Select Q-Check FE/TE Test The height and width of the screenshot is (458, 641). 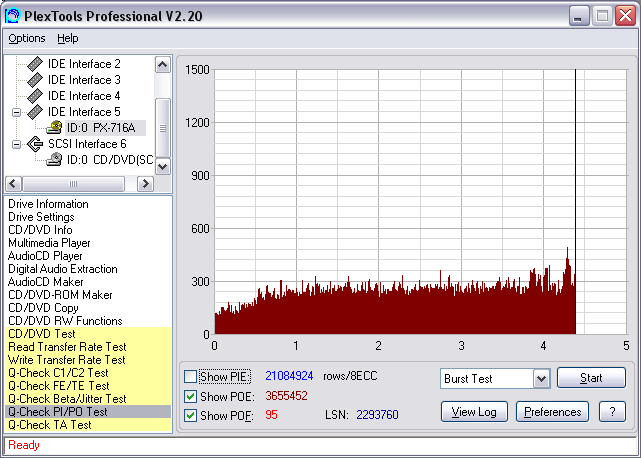88,386
